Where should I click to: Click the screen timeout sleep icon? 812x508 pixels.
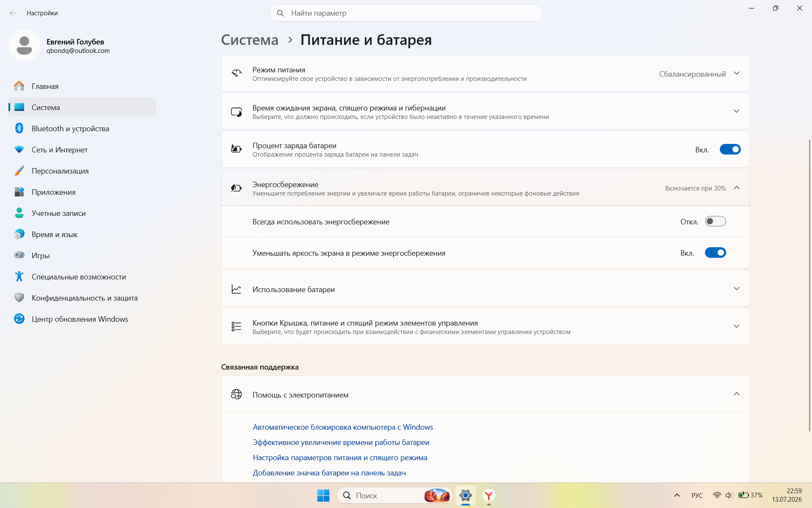(236, 112)
